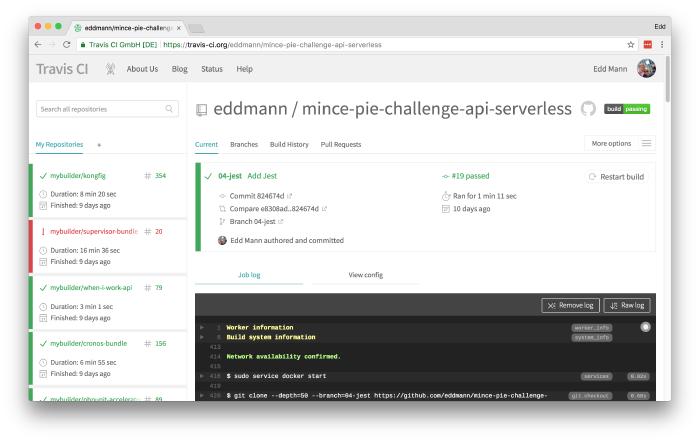The image size is (700, 442).
Task: Switch to the Build History tab
Action: pyautogui.click(x=289, y=145)
